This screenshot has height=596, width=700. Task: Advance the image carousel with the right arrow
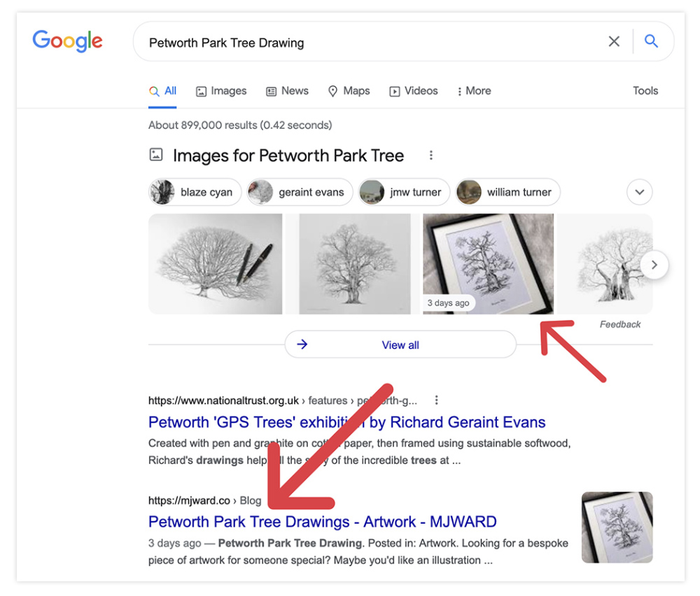pyautogui.click(x=654, y=265)
